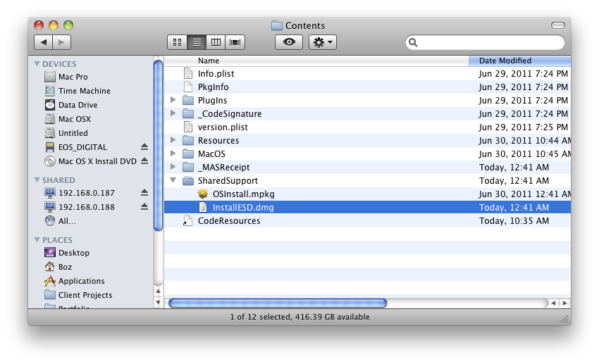This screenshot has height=364, width=599.
Task: Open Time Machine in sidebar
Action: click(84, 91)
